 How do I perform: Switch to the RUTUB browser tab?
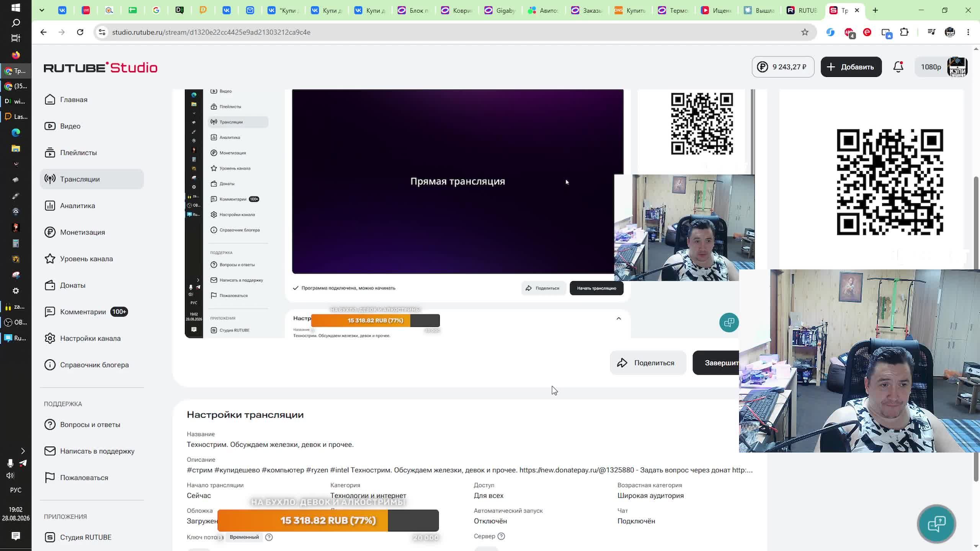(802, 10)
